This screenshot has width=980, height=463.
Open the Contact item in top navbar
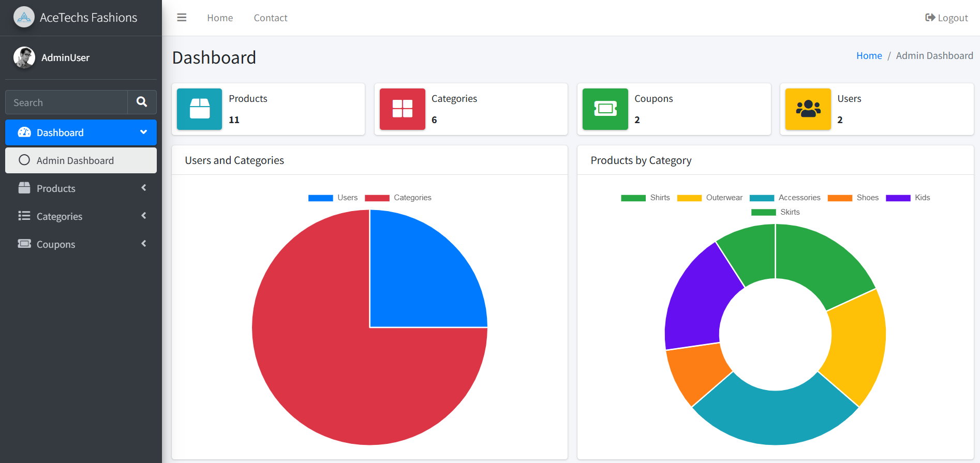(271, 18)
